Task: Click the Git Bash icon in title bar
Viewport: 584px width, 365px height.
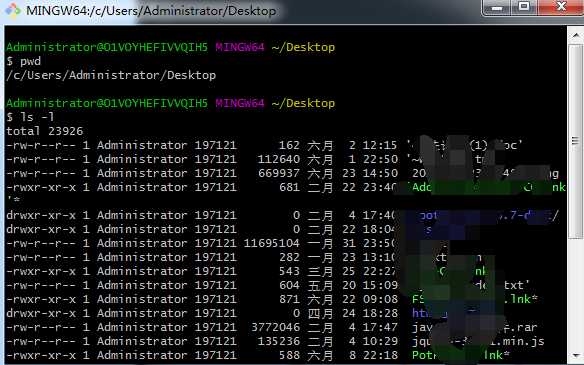Action: (x=13, y=10)
